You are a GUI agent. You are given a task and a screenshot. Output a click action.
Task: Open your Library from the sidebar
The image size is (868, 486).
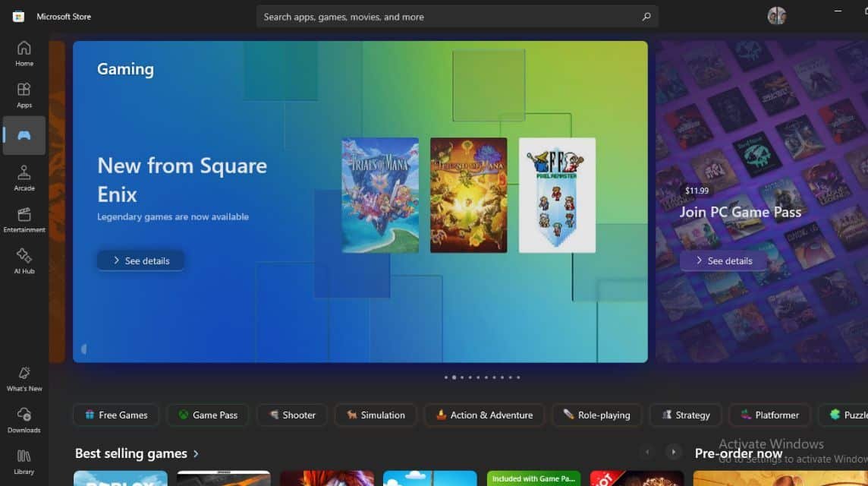(x=24, y=462)
